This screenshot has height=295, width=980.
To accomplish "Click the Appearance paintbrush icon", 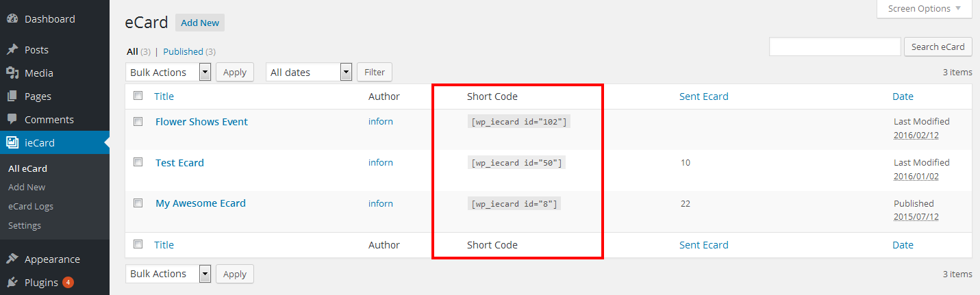I will click(x=12, y=259).
